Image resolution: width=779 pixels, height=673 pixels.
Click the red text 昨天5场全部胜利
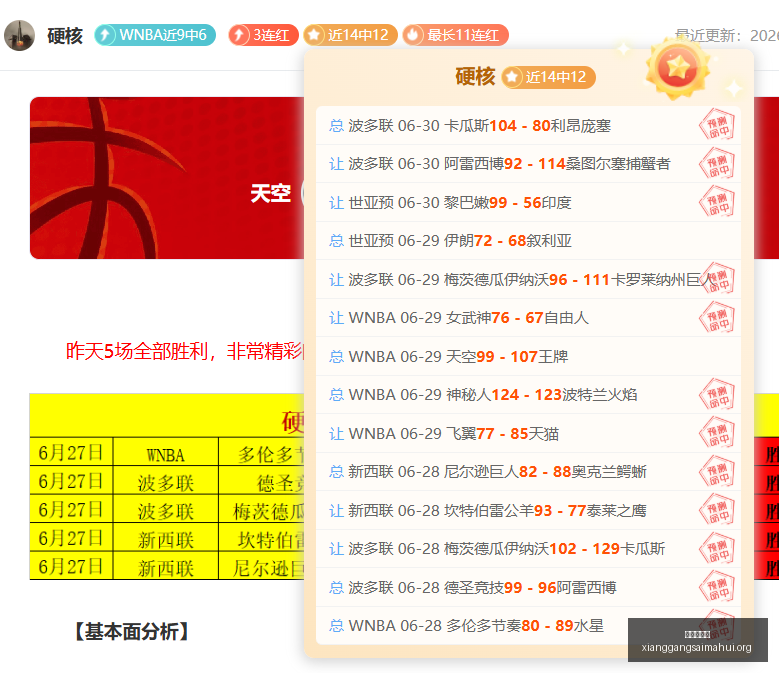(137, 351)
